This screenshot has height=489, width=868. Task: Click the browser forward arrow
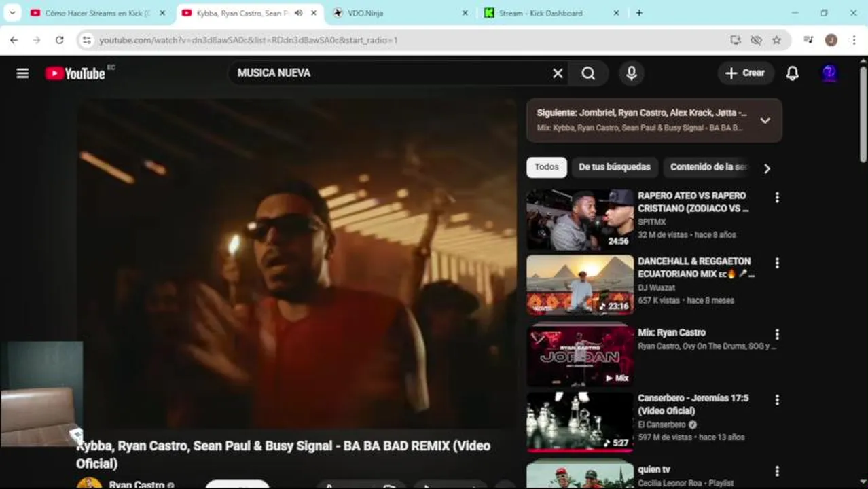(37, 40)
